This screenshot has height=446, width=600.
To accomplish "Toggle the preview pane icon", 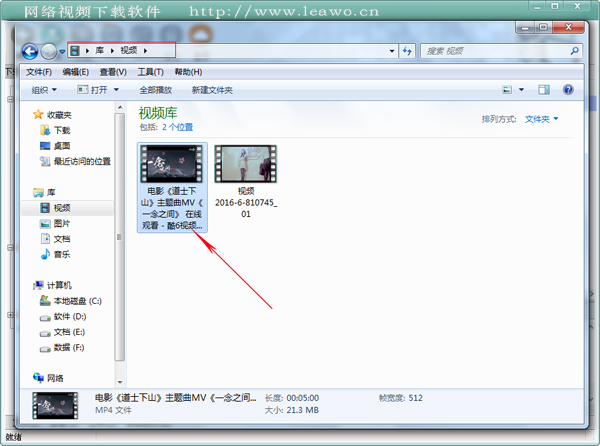I will click(544, 90).
